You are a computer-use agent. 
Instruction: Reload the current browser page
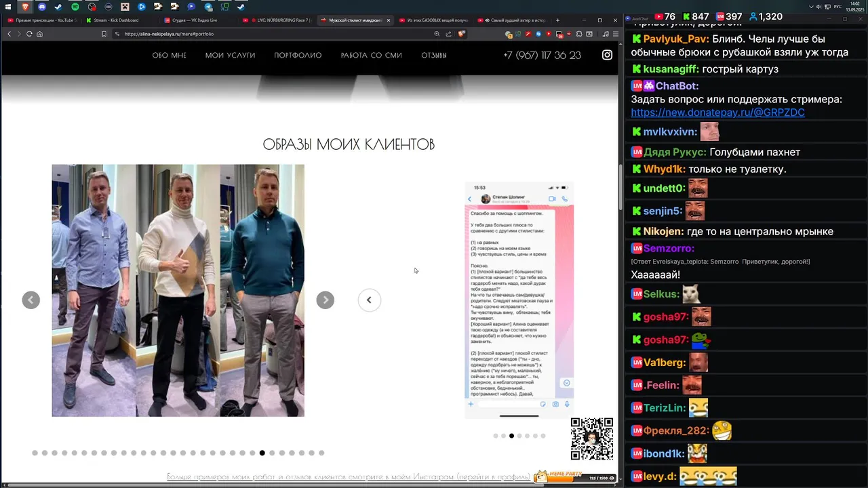(x=29, y=34)
